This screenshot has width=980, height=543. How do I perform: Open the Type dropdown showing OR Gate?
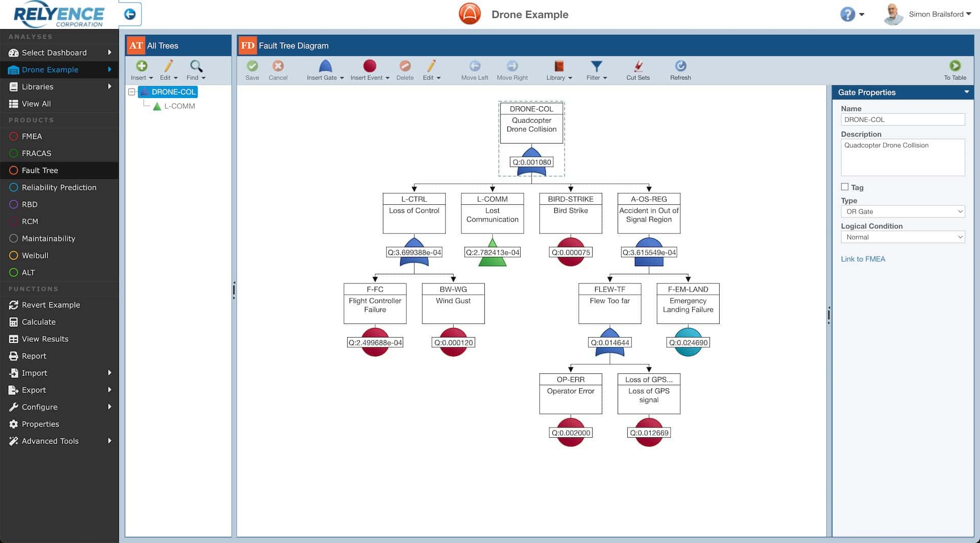902,211
